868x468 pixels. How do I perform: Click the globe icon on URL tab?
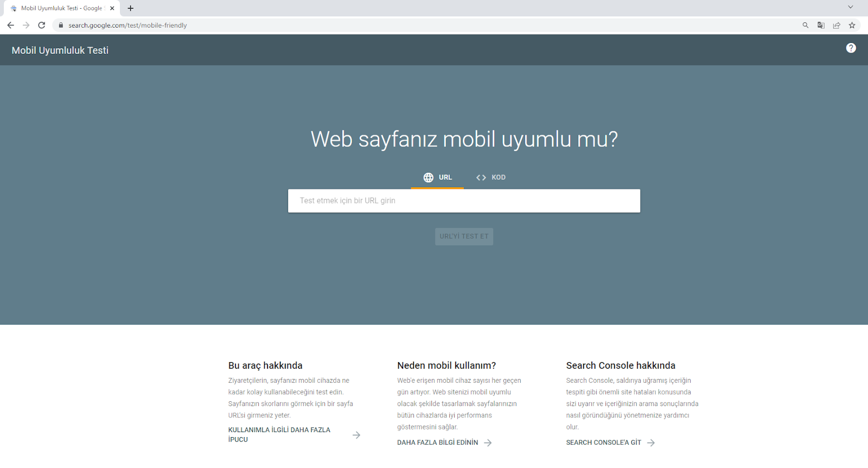click(429, 178)
